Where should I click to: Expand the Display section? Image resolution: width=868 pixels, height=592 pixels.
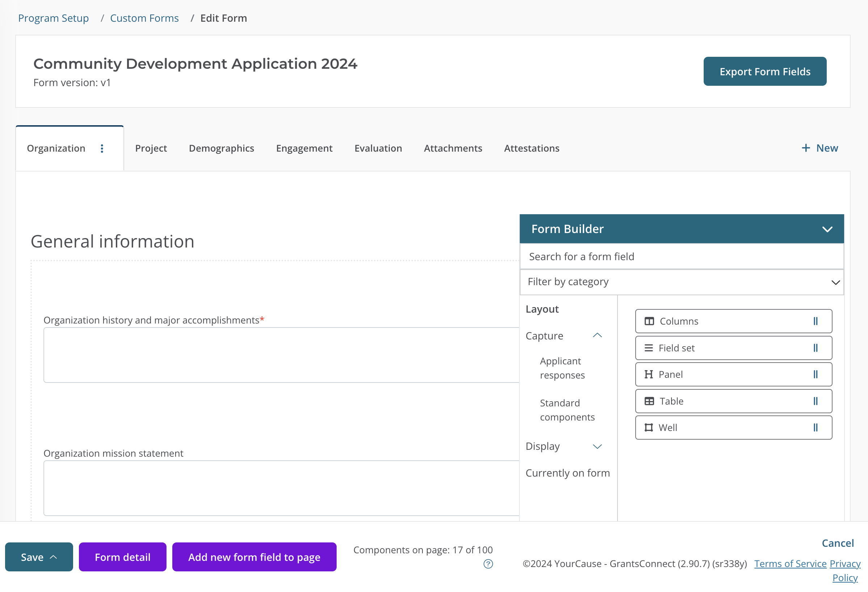tap(597, 447)
